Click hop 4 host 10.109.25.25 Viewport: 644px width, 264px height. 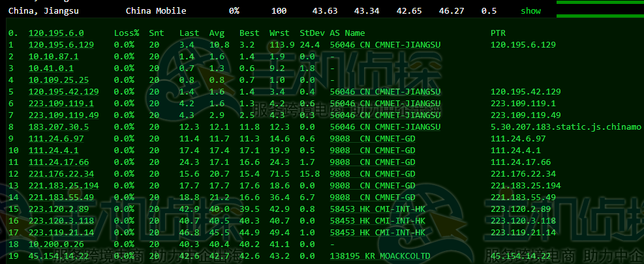point(58,80)
